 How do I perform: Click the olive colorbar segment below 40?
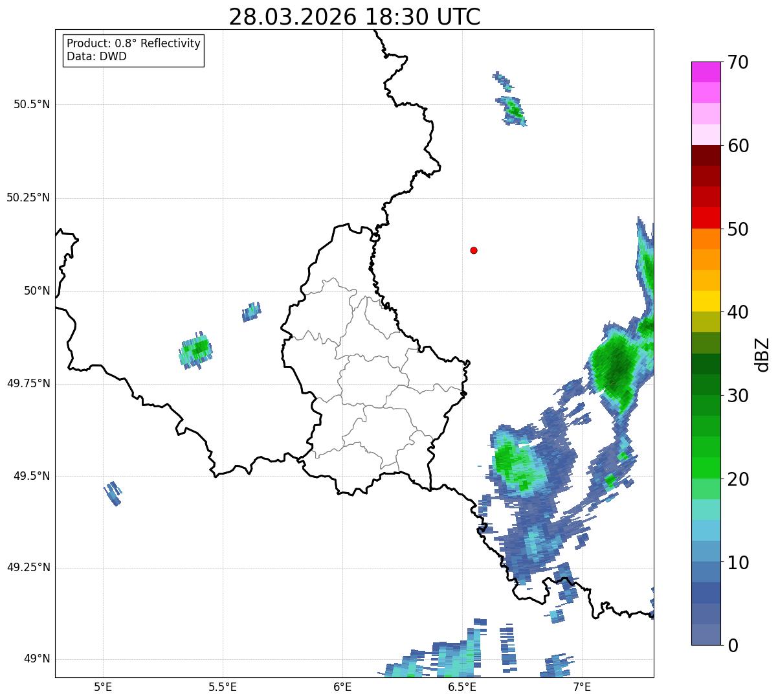pos(706,322)
